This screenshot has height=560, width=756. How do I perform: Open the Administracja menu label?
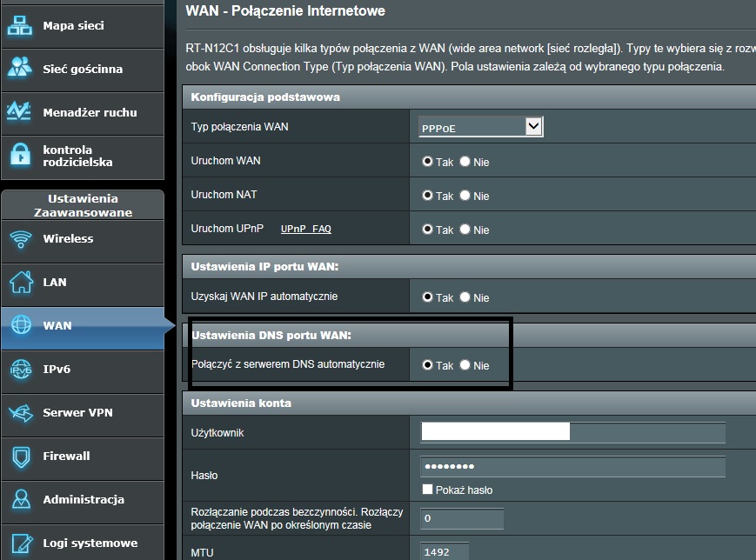[84, 499]
